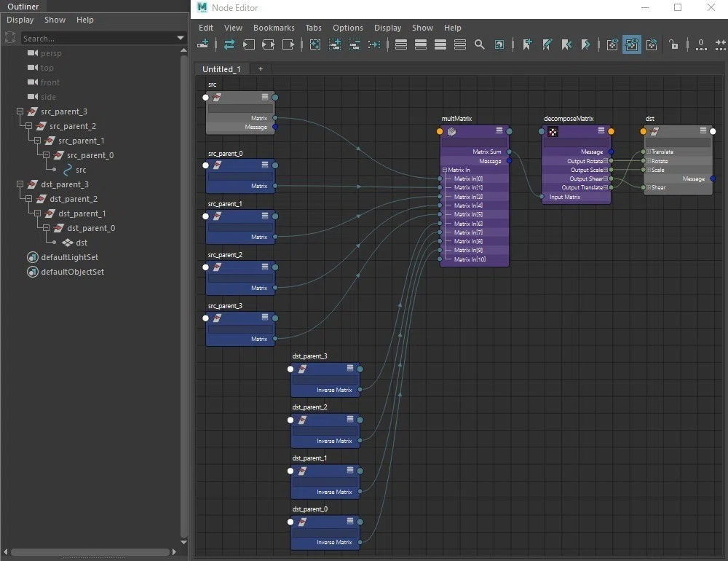Viewport: 728px width, 561px height.
Task: Expand Output Rotate on decomposeMatrix node
Action: (606, 161)
